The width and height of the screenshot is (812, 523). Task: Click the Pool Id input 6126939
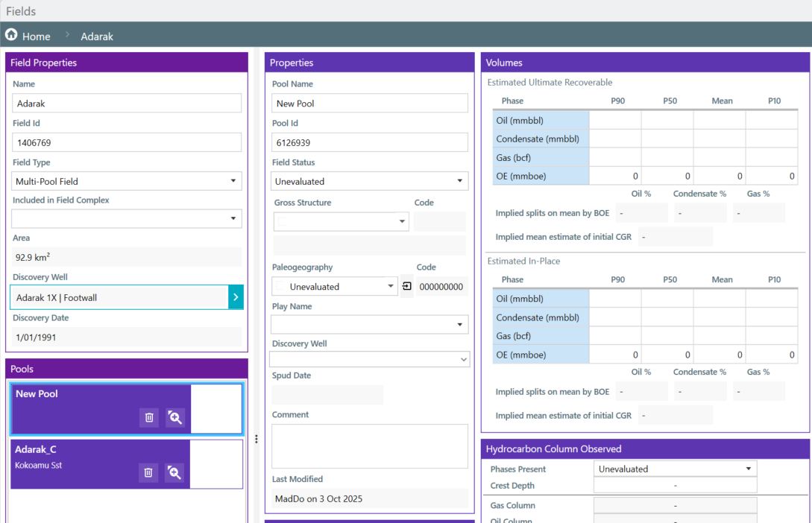point(369,142)
